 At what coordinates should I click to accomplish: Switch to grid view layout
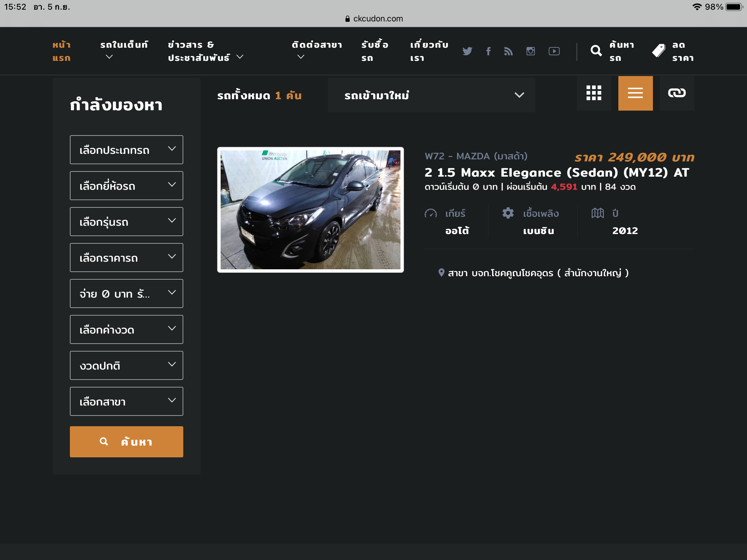tap(594, 93)
